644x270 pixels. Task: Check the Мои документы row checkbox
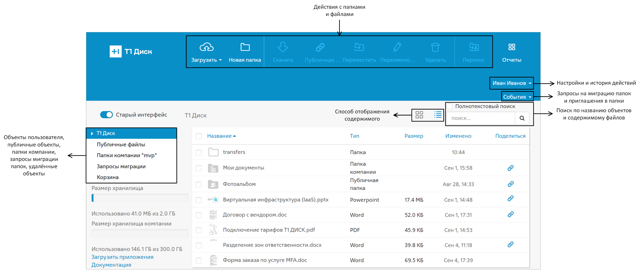199,168
